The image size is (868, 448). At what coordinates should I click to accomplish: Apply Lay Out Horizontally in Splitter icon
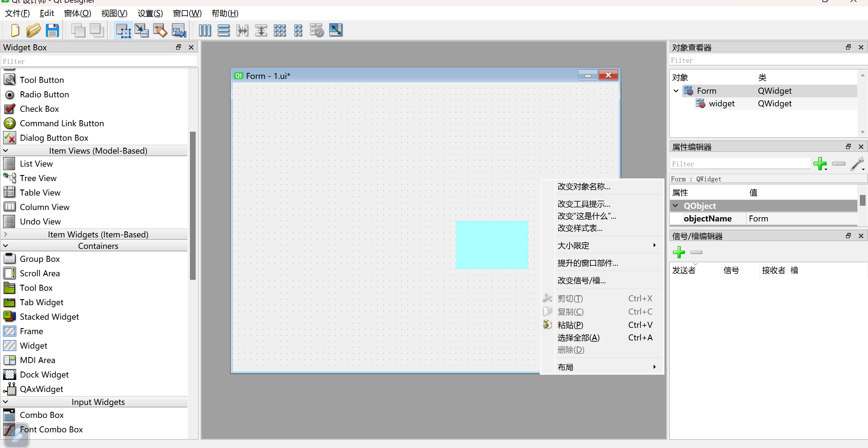(242, 31)
